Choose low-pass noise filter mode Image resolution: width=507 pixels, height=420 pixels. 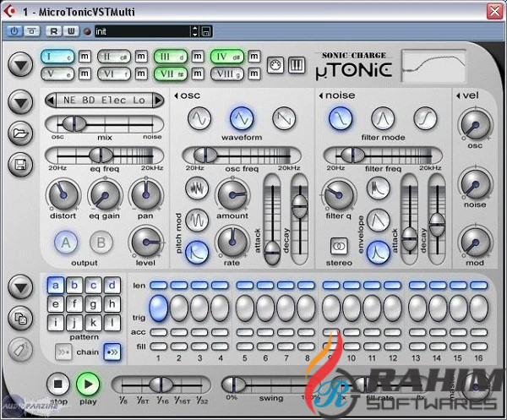click(x=341, y=118)
